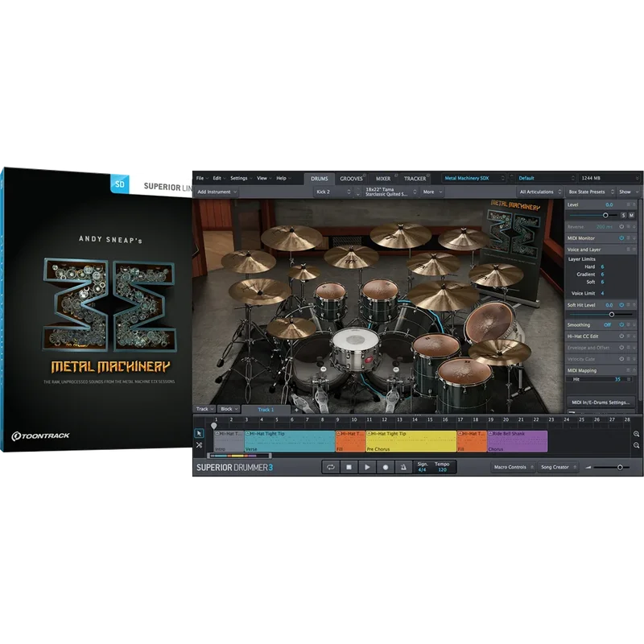This screenshot has height=644, width=644.
Task: Open Macro Controls
Action: click(x=514, y=468)
